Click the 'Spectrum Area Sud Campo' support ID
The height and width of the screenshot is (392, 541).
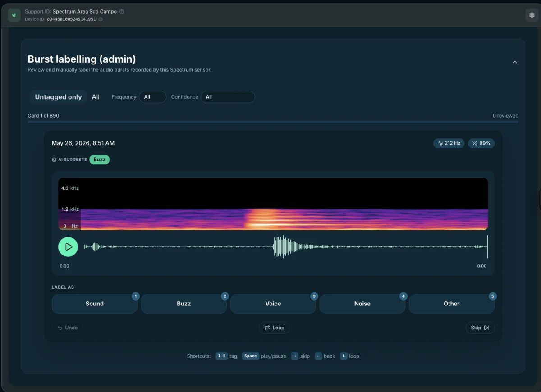click(85, 11)
